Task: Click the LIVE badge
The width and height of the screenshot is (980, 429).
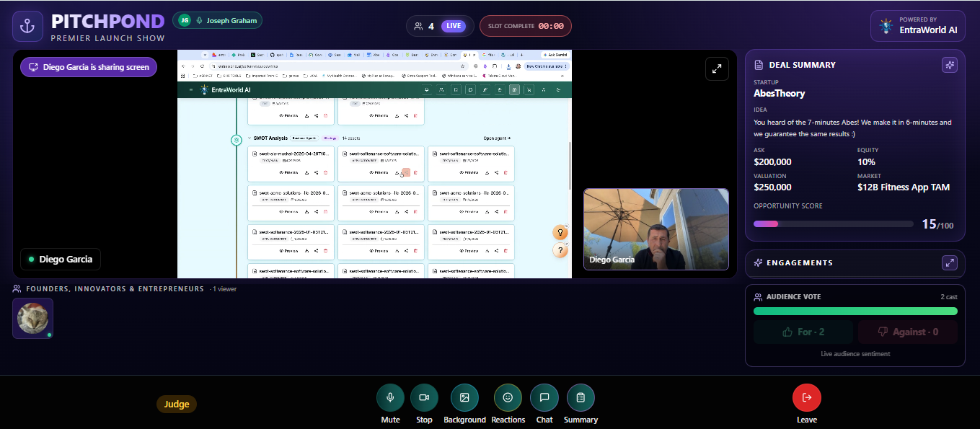Action: coord(453,26)
